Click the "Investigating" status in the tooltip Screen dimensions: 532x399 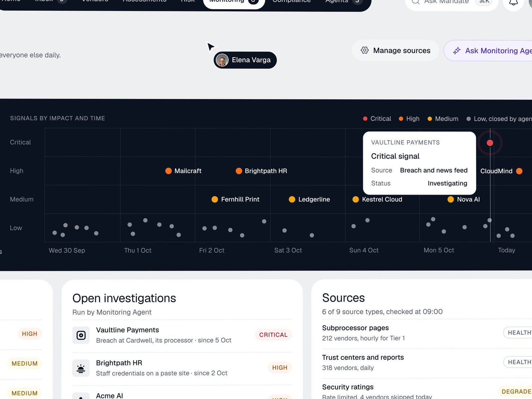tap(447, 183)
